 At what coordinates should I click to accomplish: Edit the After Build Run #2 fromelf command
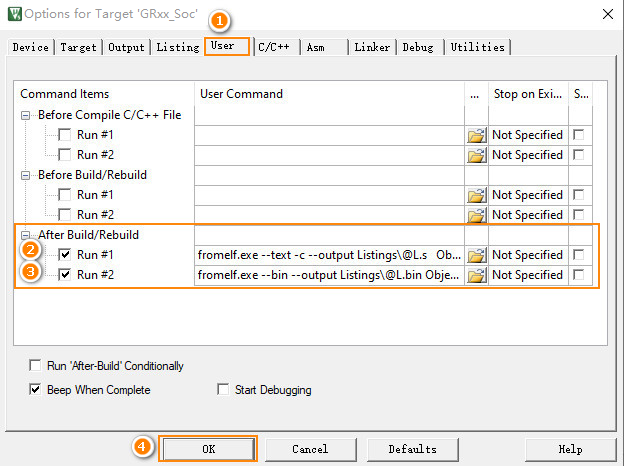pyautogui.click(x=329, y=275)
